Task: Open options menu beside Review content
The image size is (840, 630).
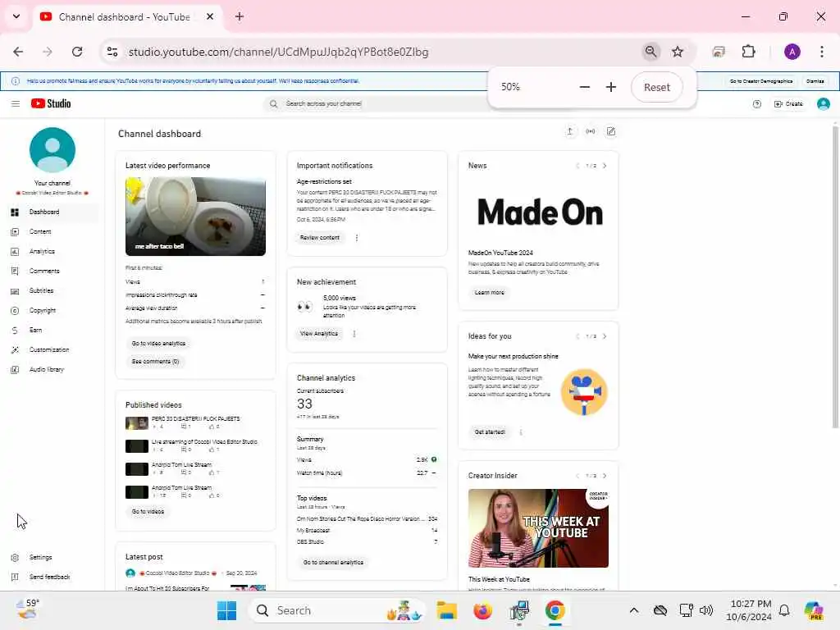Action: 357,238
